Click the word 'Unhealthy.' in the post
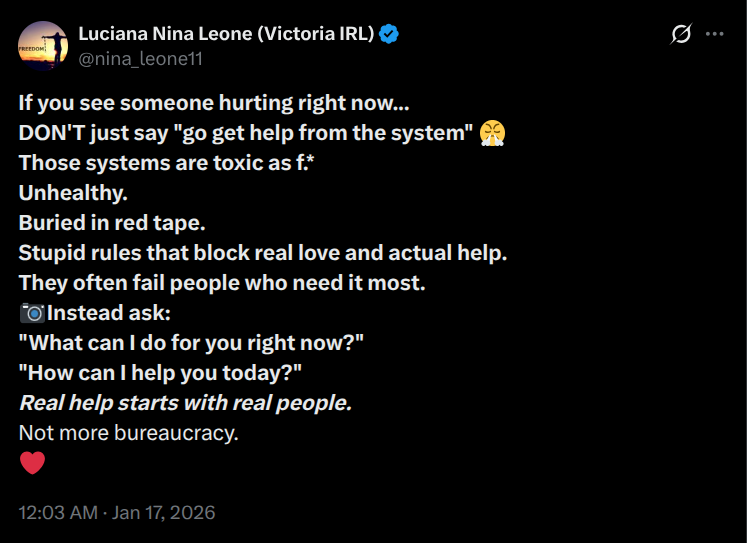This screenshot has height=543, width=747. [73, 192]
